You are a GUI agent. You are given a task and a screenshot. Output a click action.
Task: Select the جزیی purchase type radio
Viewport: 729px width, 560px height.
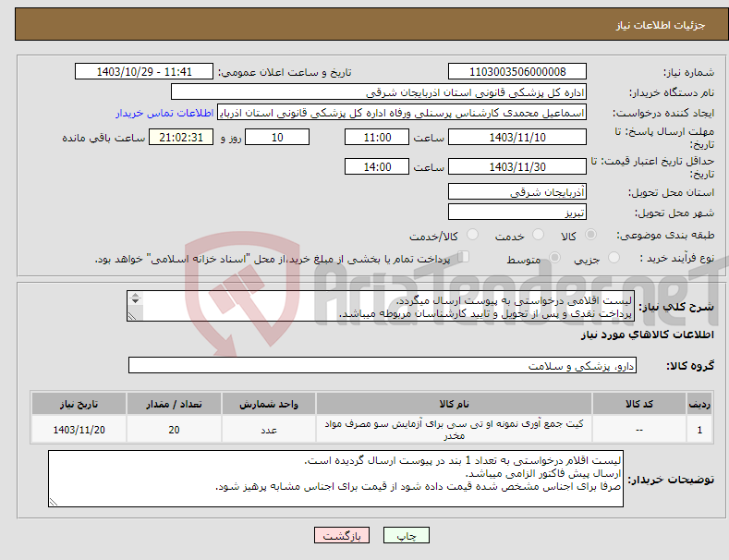coord(614,258)
